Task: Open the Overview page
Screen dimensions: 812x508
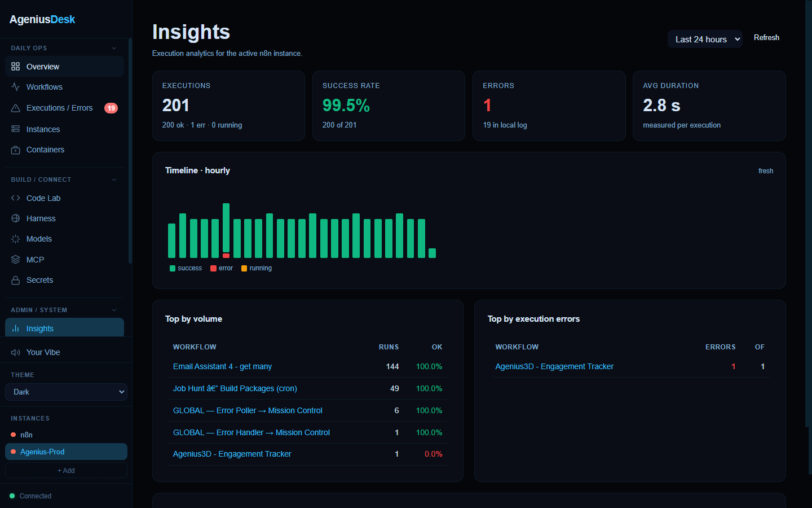Action: click(x=64, y=67)
